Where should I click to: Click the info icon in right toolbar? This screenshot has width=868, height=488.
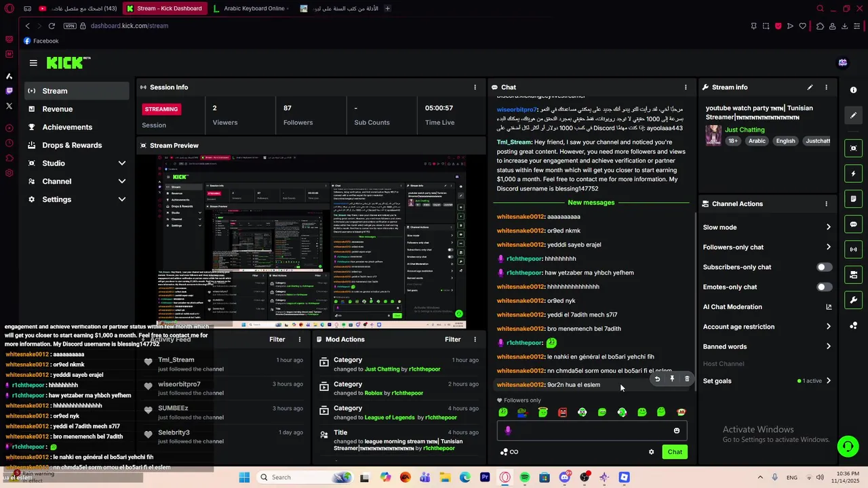click(x=854, y=90)
